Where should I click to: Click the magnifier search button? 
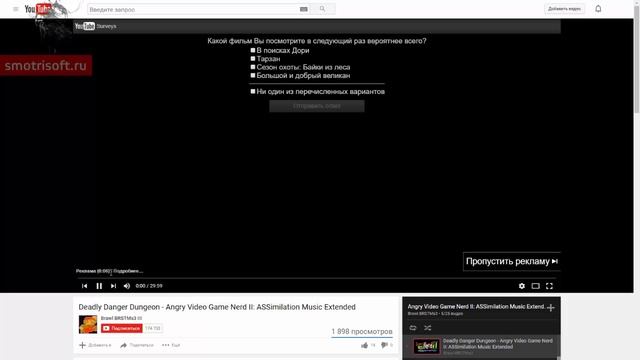coord(322,9)
